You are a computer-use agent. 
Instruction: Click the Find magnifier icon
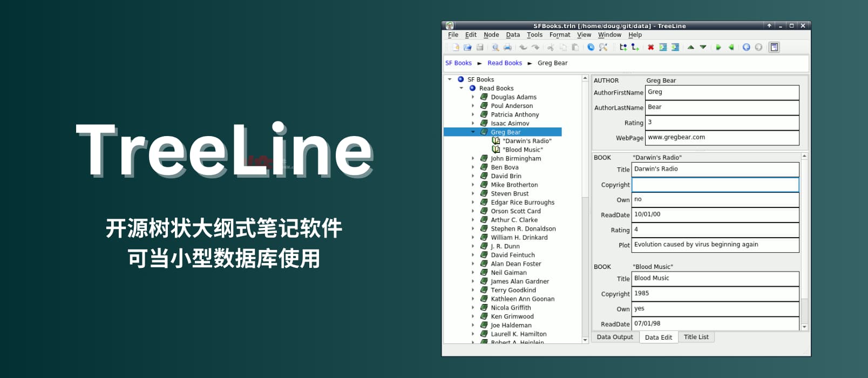(x=603, y=48)
